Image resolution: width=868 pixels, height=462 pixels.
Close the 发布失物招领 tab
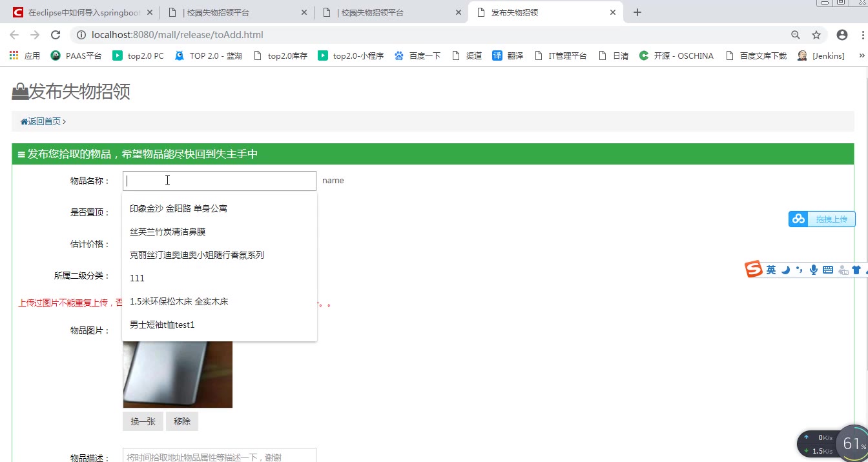point(613,12)
